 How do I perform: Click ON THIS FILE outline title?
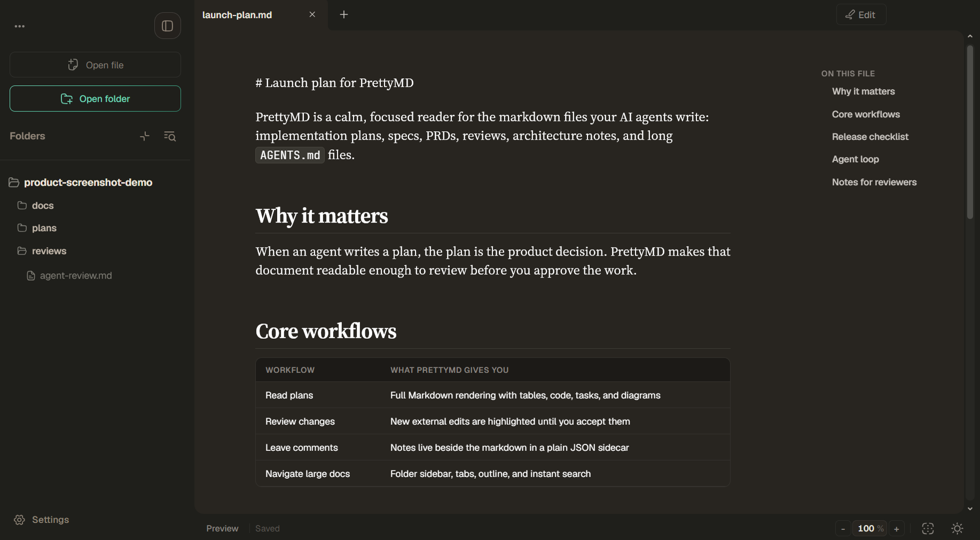(848, 74)
